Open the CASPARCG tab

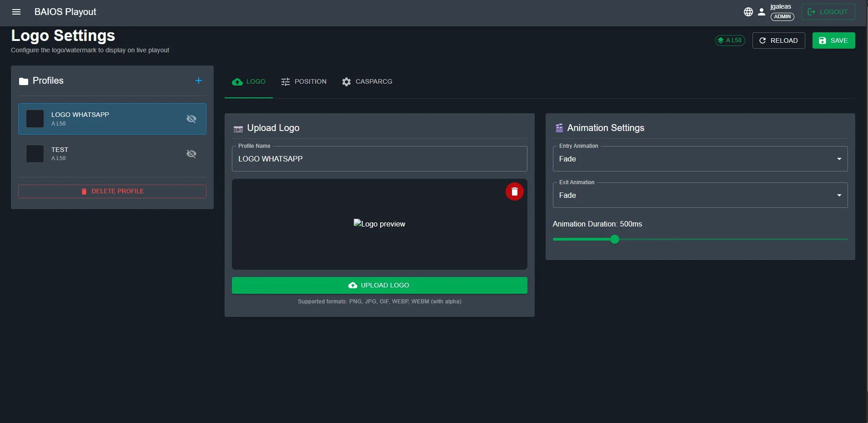367,82
